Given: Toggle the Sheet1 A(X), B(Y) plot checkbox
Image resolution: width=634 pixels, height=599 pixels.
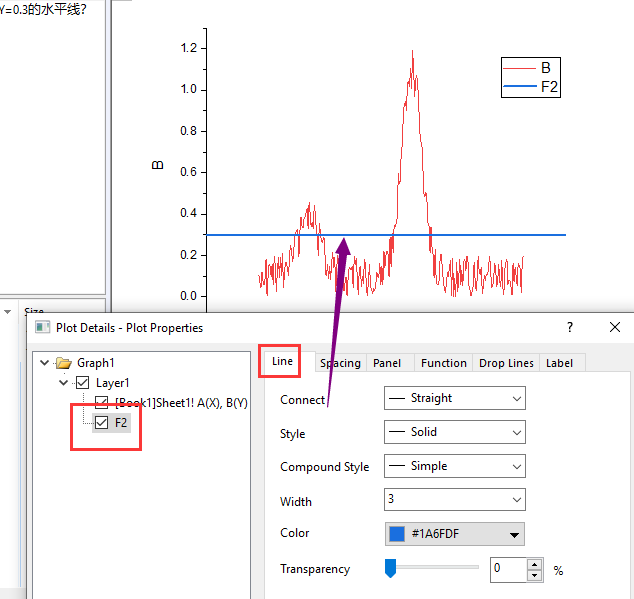Looking at the screenshot, I should click(101, 402).
